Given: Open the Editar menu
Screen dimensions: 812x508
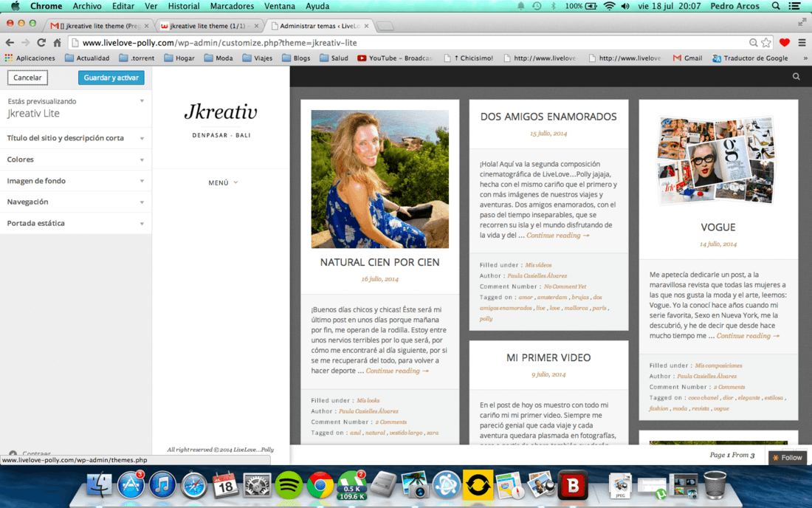Looking at the screenshot, I should click(123, 6).
